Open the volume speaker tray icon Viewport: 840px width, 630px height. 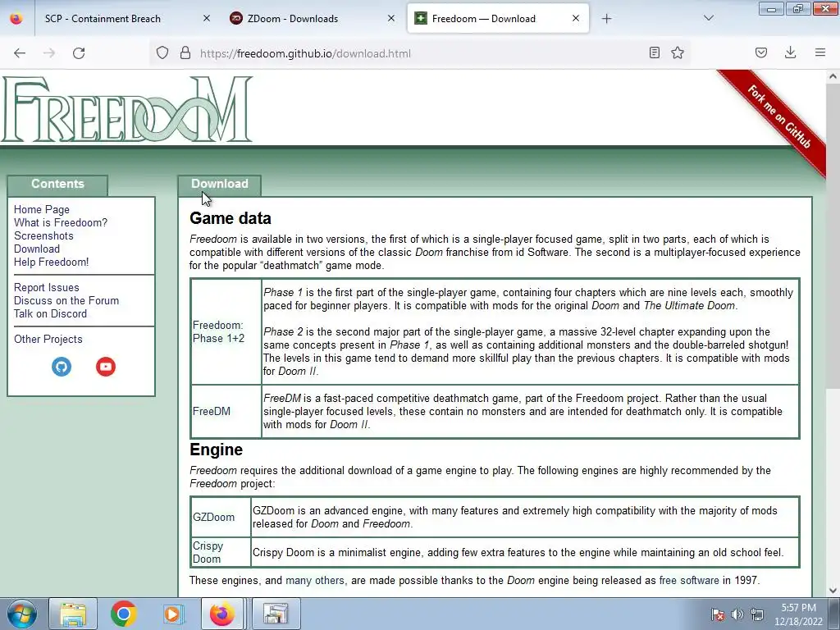737,614
